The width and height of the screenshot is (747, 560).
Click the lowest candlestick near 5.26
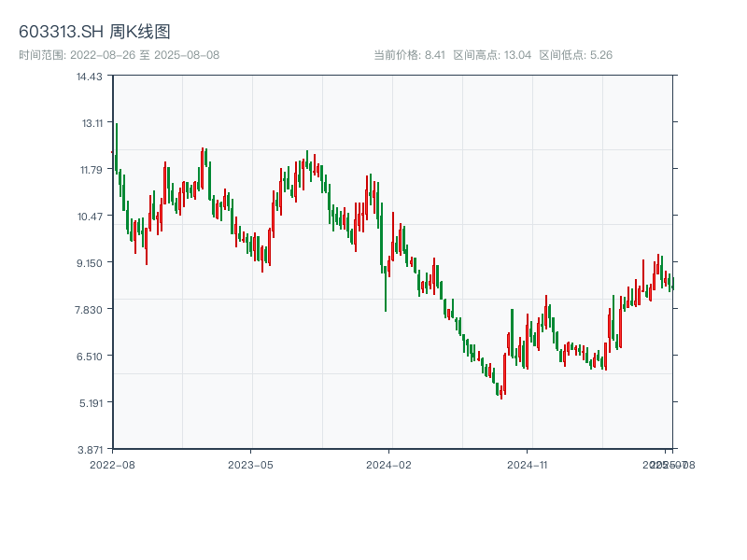pos(501,392)
